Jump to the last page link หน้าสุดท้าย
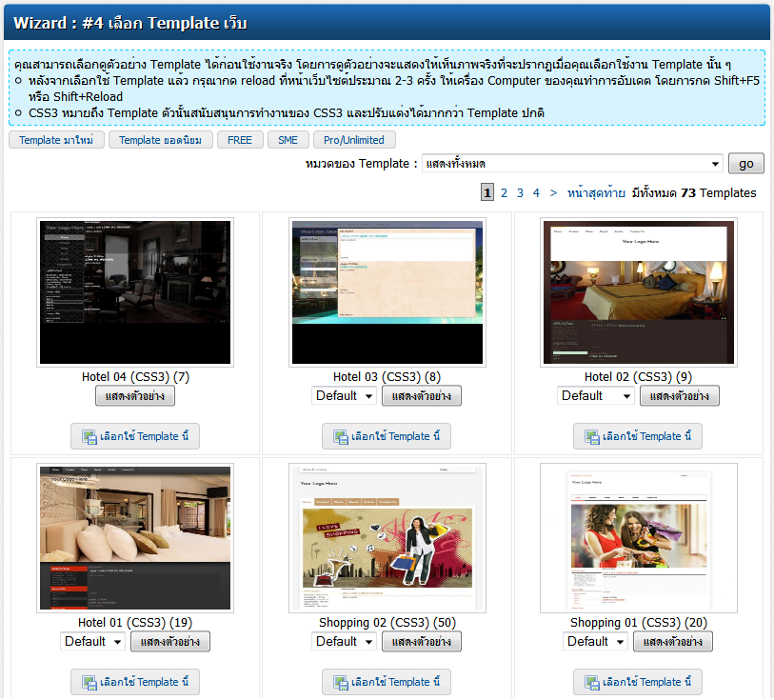This screenshot has width=774, height=700. pos(597,193)
